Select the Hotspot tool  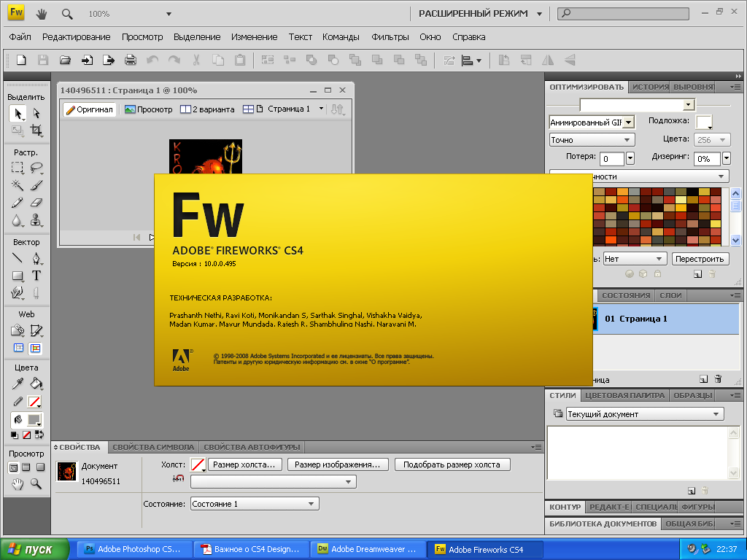pyautogui.click(x=18, y=330)
